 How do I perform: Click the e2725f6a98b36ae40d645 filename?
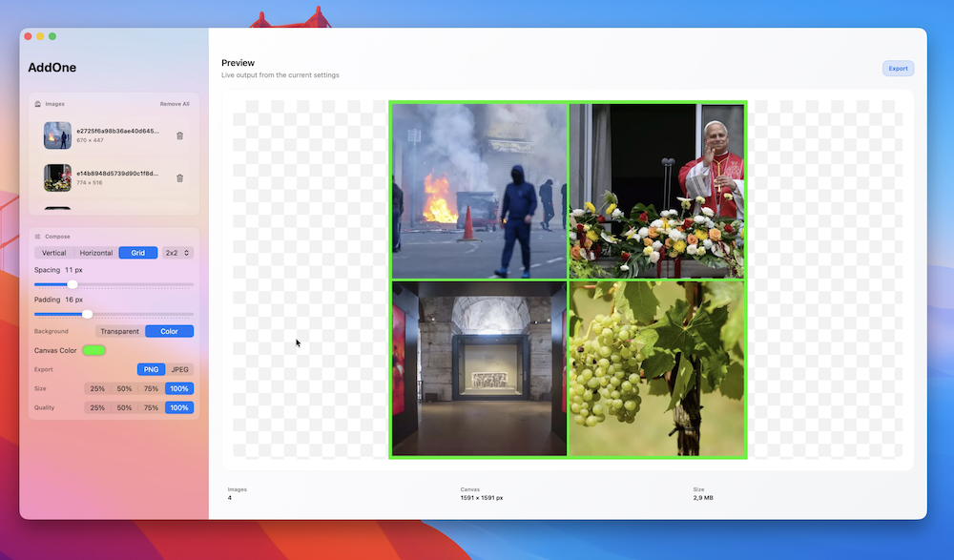(117, 131)
